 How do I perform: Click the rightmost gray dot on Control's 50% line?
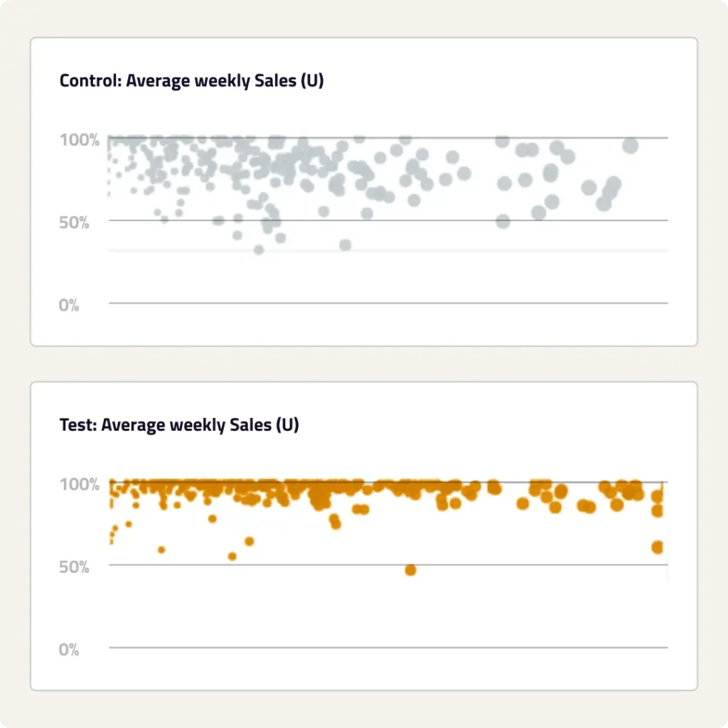click(503, 221)
